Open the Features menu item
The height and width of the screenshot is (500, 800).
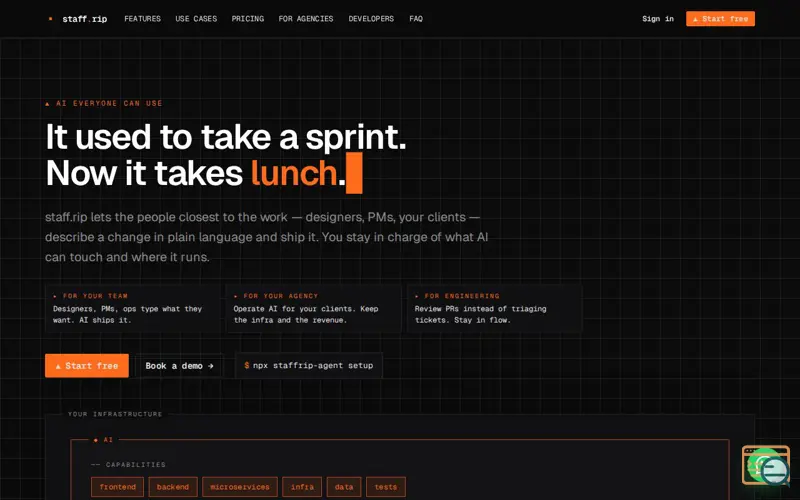[142, 19]
